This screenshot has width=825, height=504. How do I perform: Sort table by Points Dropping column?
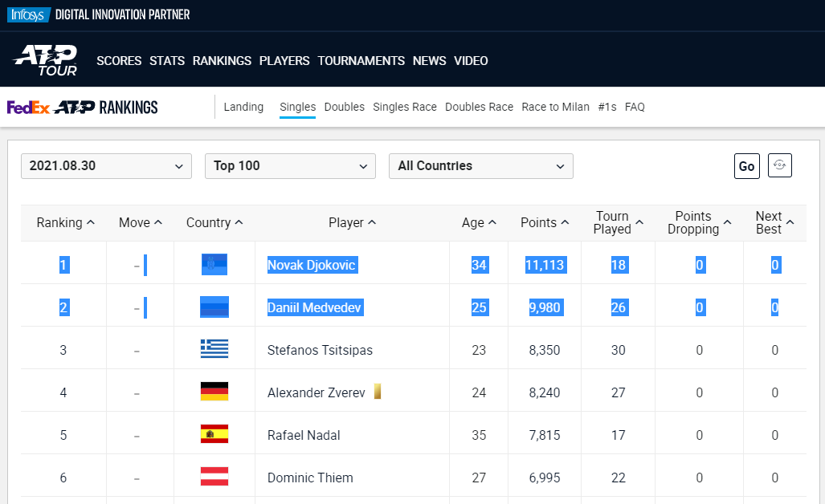[699, 223]
